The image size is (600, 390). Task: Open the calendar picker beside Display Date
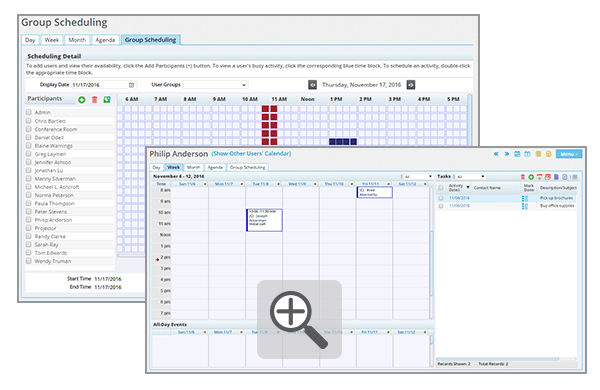(x=131, y=85)
